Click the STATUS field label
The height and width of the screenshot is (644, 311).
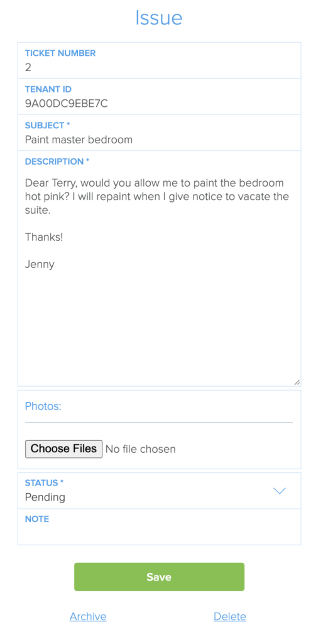[x=45, y=482]
